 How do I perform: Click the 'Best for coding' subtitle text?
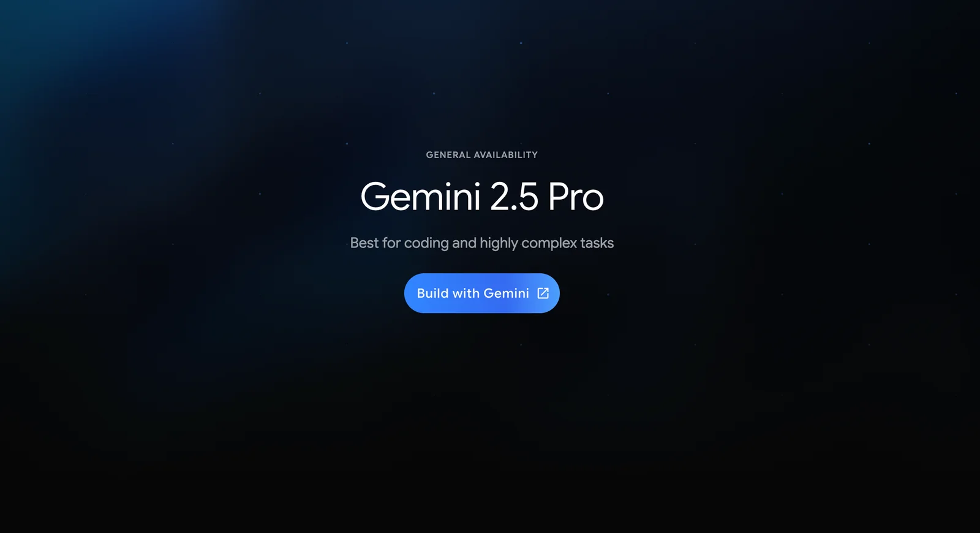pos(481,243)
